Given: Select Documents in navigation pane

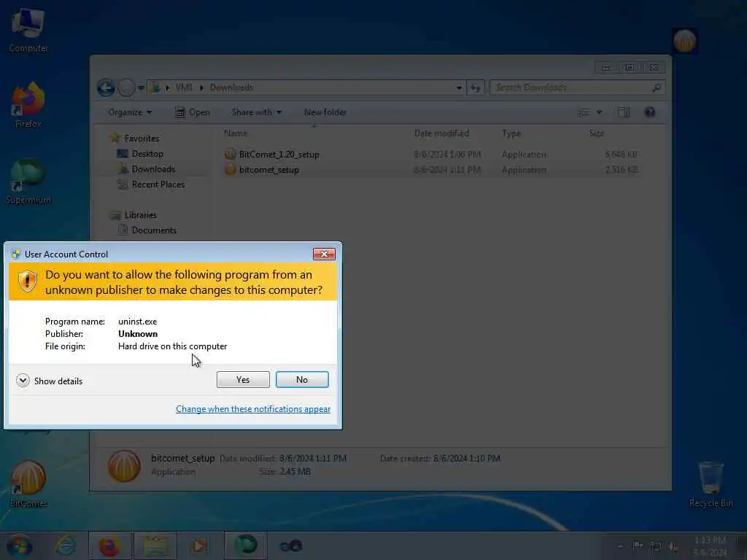Looking at the screenshot, I should tap(147, 230).
